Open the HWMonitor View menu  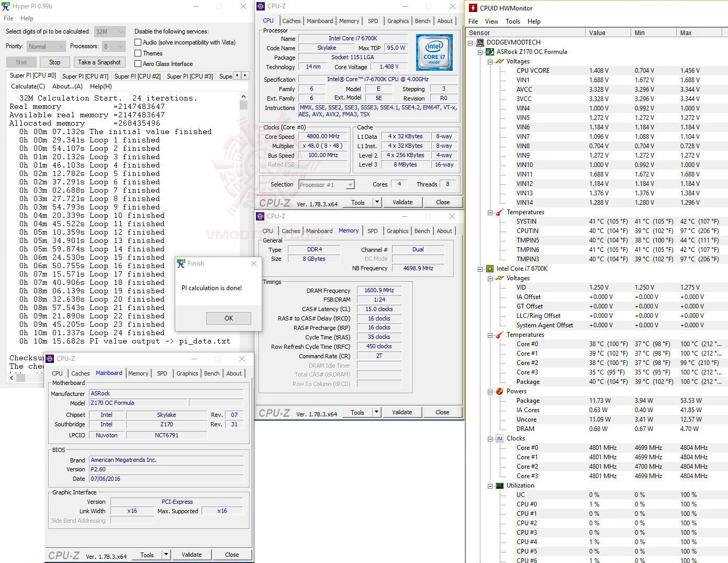(x=491, y=21)
